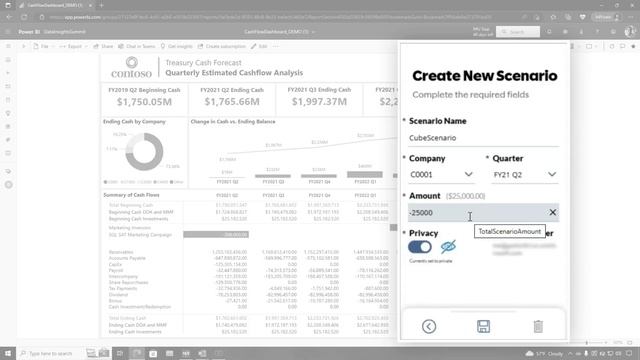Delete the scenario with the trash can icon
Viewport: 640px width, 360px height.
point(538,326)
